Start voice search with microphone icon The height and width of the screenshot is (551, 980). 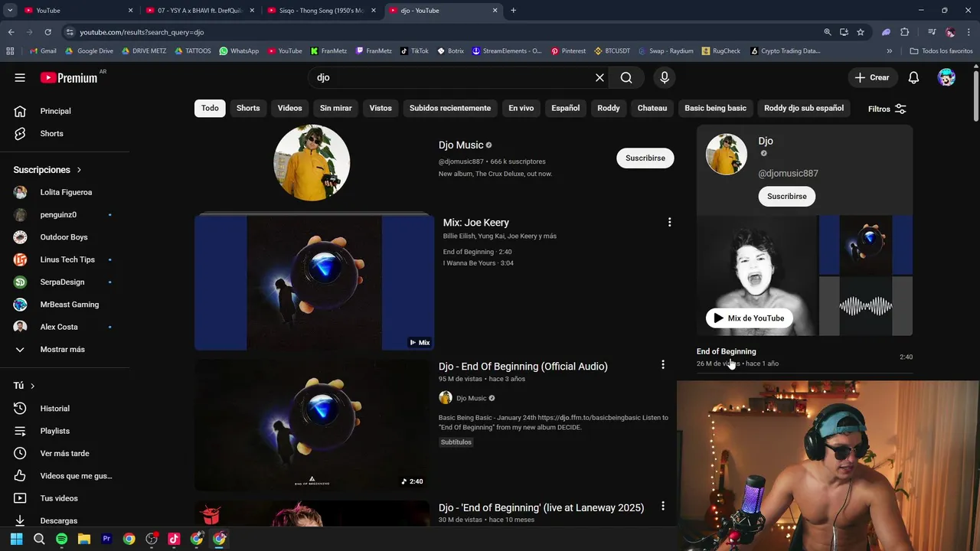[x=664, y=77]
